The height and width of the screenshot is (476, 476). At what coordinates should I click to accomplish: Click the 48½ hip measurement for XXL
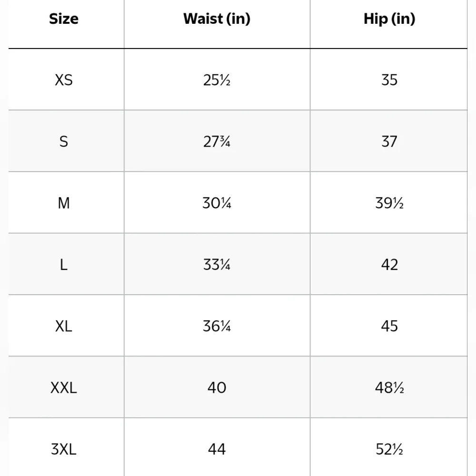click(x=389, y=387)
